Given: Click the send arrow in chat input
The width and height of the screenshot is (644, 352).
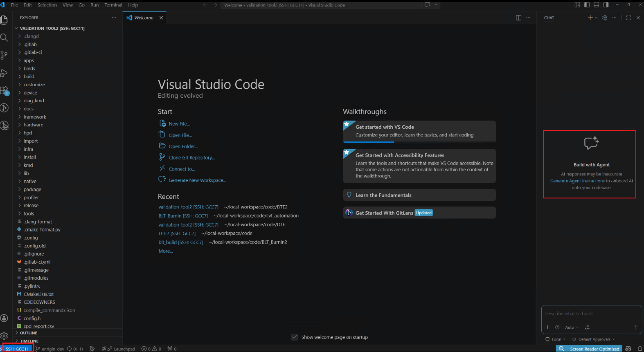Looking at the screenshot, I should coord(636,327).
